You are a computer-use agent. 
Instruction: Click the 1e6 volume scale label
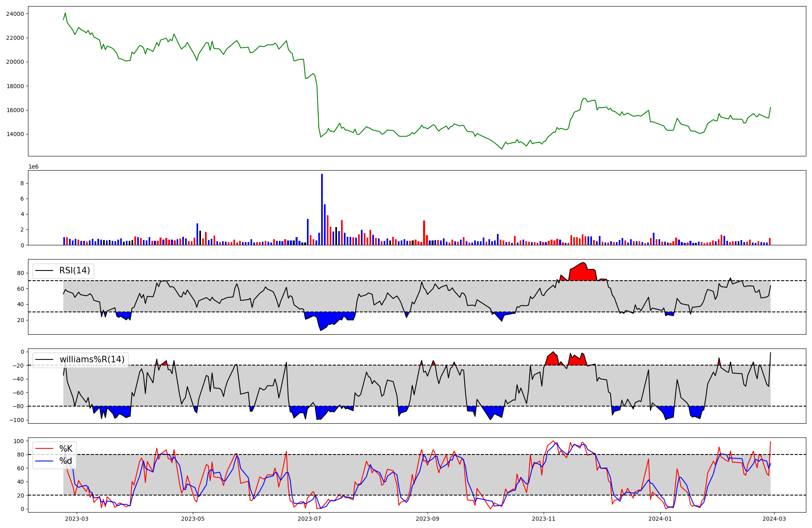(33, 167)
